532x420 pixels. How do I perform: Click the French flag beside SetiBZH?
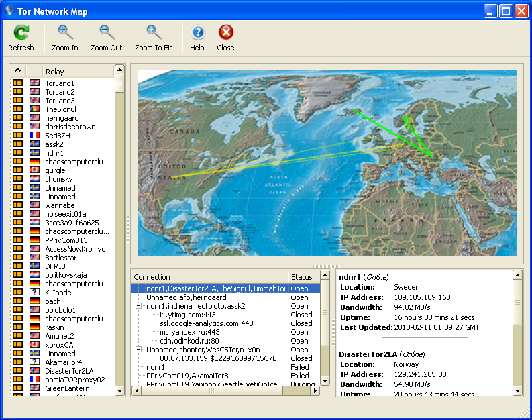tap(34, 135)
